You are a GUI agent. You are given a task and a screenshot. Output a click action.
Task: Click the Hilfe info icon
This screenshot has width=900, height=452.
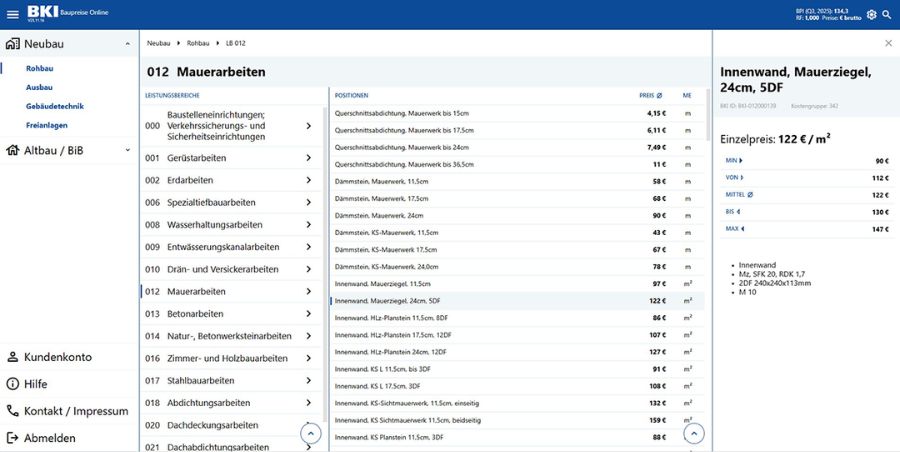[x=13, y=384]
